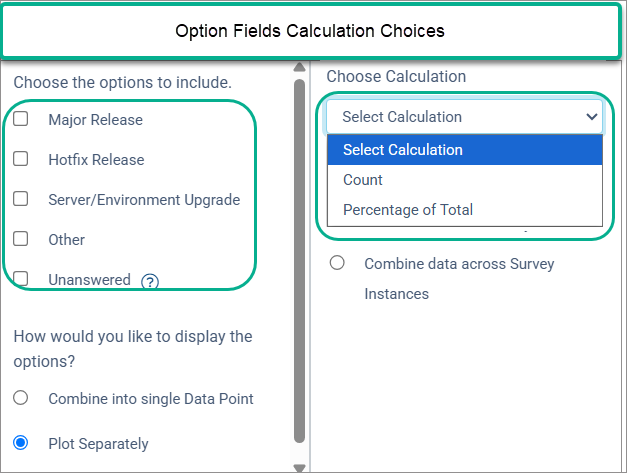The width and height of the screenshot is (627, 473).
Task: Choose Percentage of Total calculation
Action: pyautogui.click(x=408, y=210)
